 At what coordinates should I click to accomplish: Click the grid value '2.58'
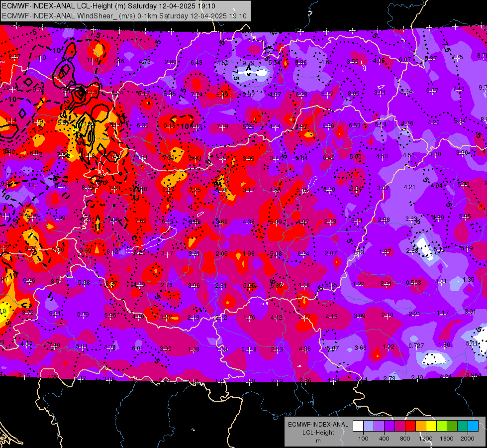point(384,220)
